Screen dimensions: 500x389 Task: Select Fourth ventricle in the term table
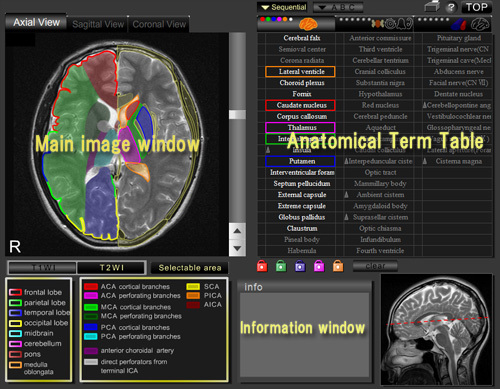380,251
